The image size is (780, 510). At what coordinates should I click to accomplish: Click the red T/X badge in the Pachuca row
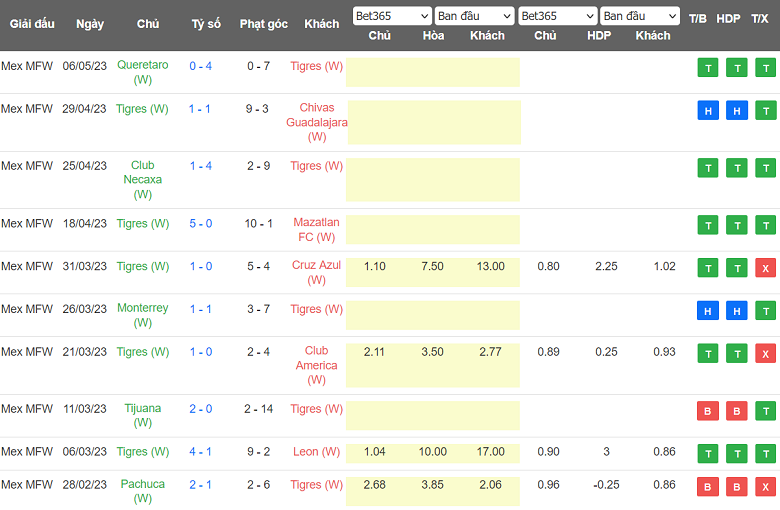pos(765,487)
